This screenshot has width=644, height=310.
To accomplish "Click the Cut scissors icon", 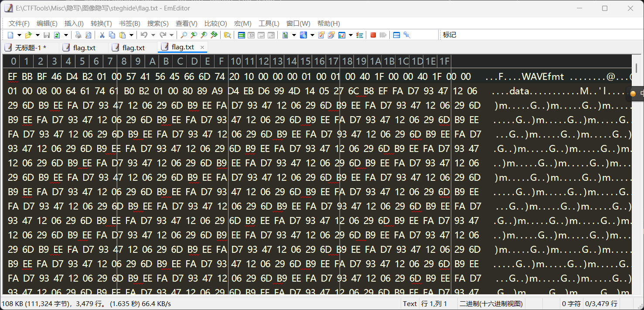I will [x=102, y=35].
